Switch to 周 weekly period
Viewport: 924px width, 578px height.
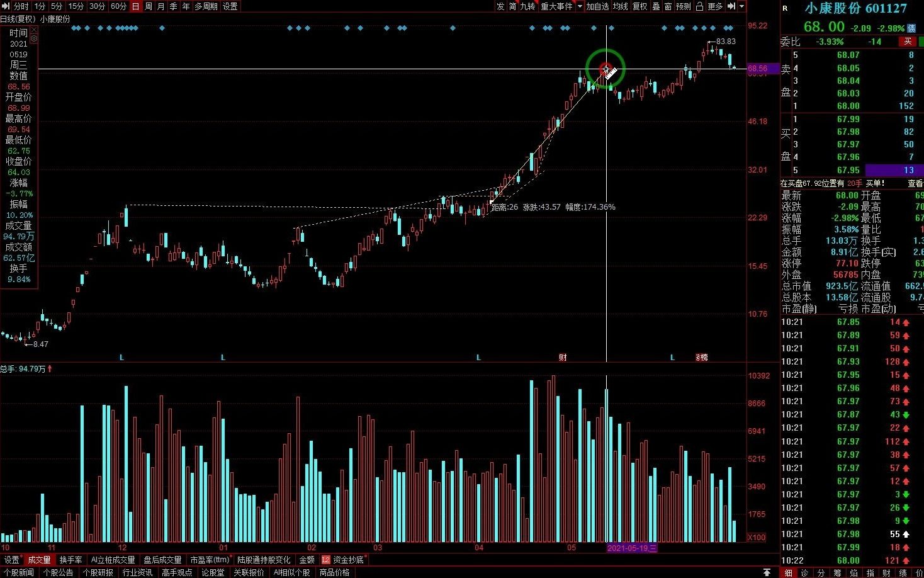pyautogui.click(x=149, y=6)
